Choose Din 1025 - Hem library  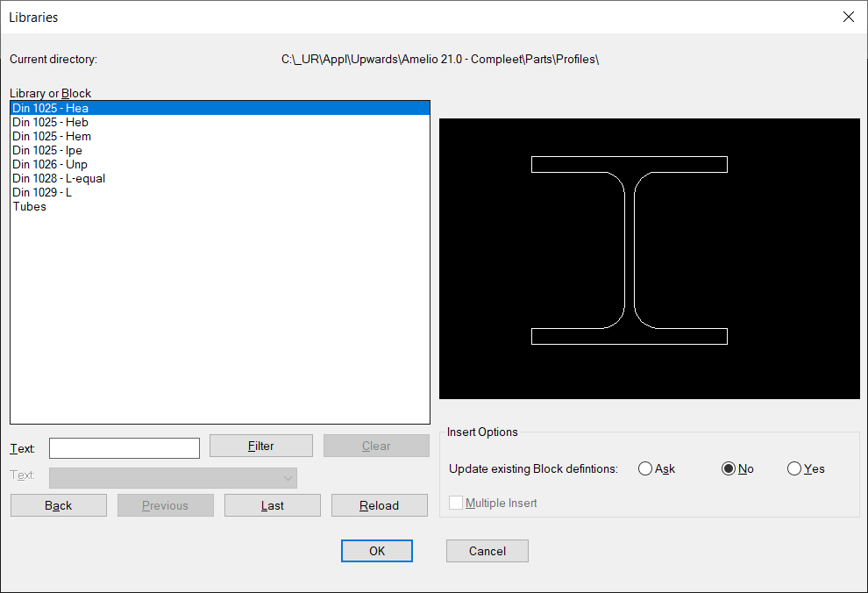(x=220, y=136)
